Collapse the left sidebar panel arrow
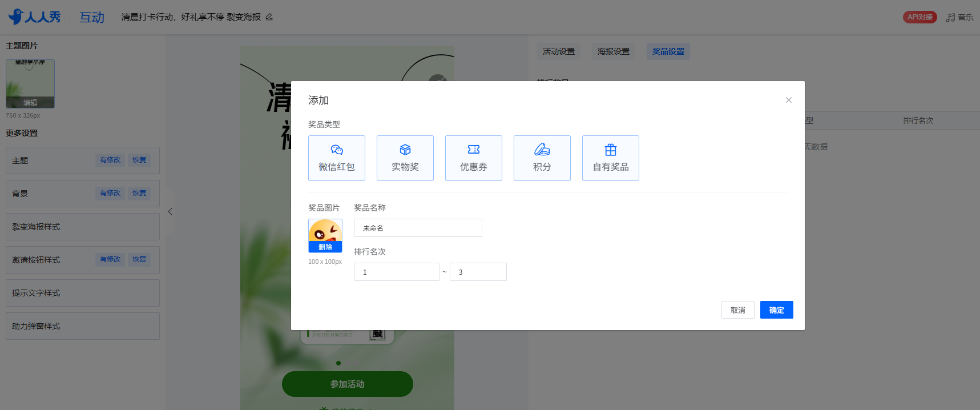 point(170,212)
